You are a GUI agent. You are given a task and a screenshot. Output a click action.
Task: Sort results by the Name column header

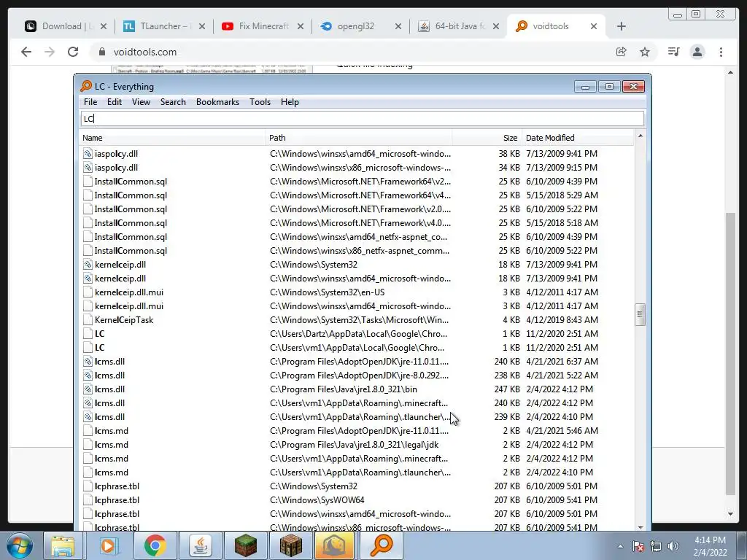172,138
